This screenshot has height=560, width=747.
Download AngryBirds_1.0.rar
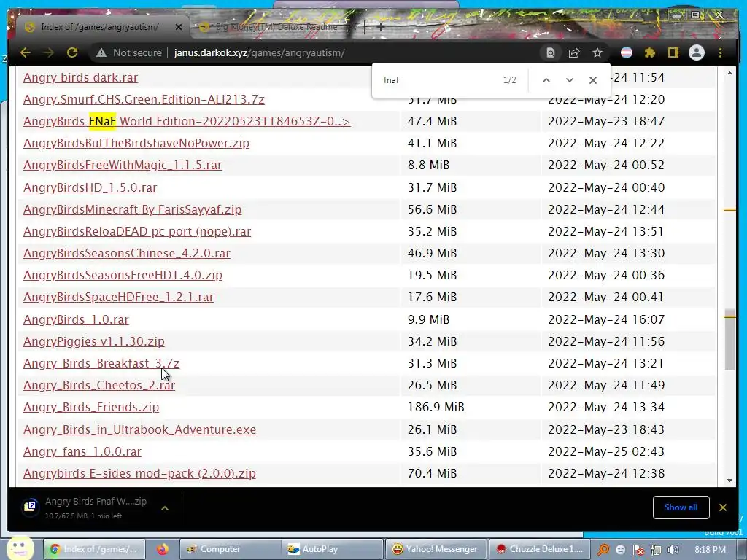(76, 319)
